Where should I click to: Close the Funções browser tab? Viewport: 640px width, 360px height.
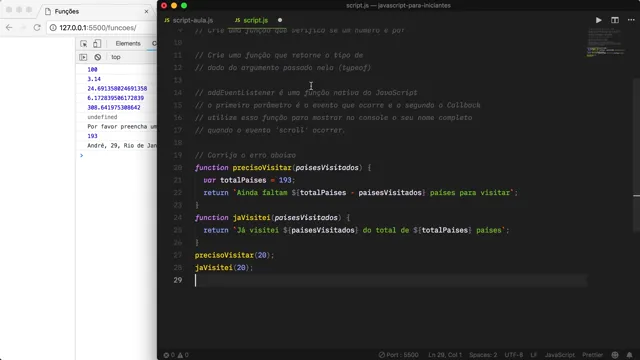pos(147,11)
